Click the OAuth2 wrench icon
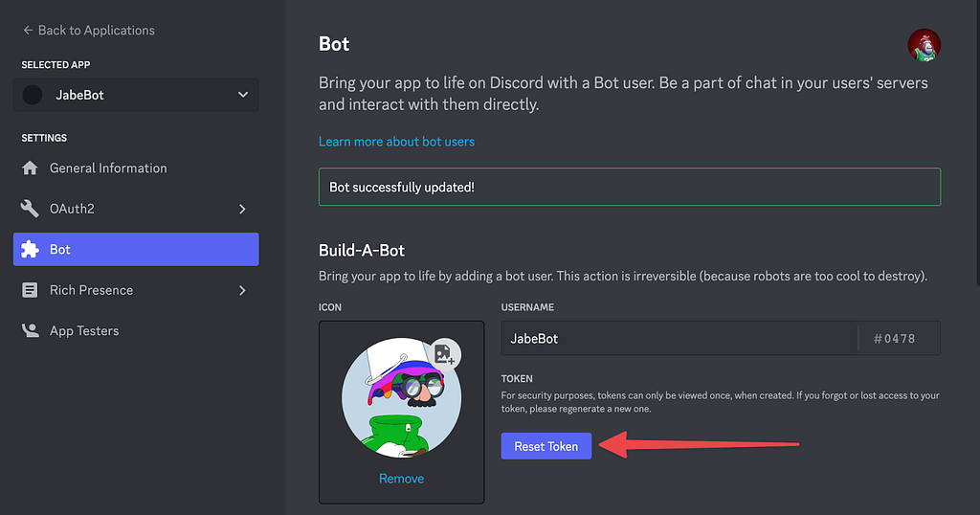Screen dimensions: 980x515 30,209
